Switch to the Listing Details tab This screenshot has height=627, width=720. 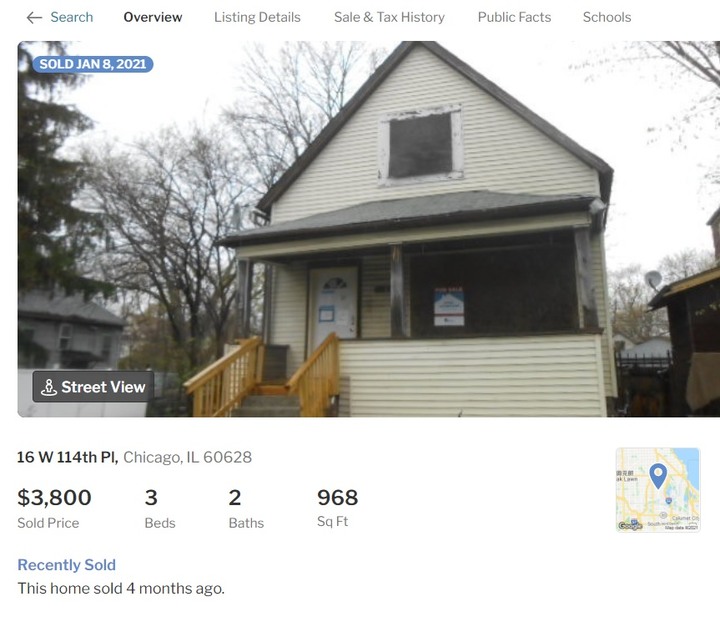click(257, 17)
